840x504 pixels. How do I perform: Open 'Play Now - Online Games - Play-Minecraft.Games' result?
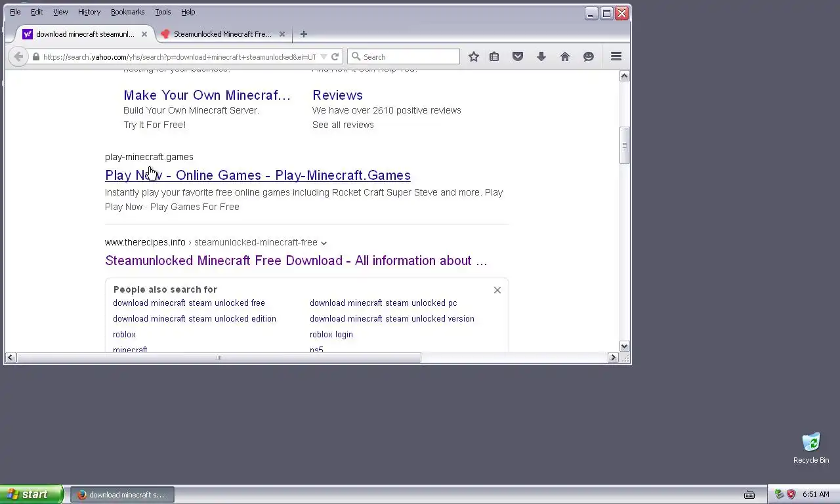(258, 175)
